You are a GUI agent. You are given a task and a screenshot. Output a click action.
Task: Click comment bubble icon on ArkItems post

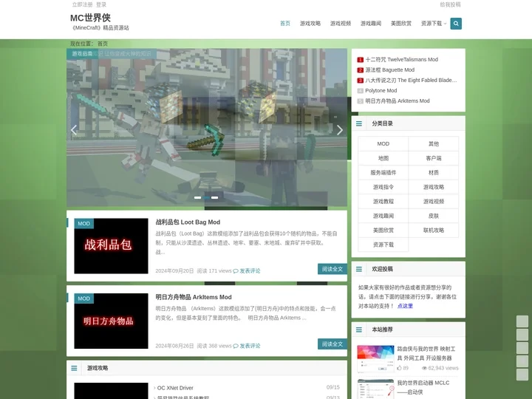[236, 346]
